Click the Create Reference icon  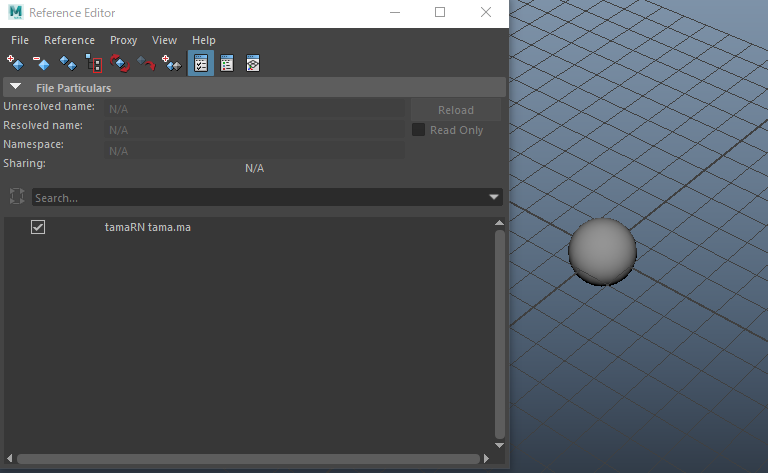(x=15, y=63)
